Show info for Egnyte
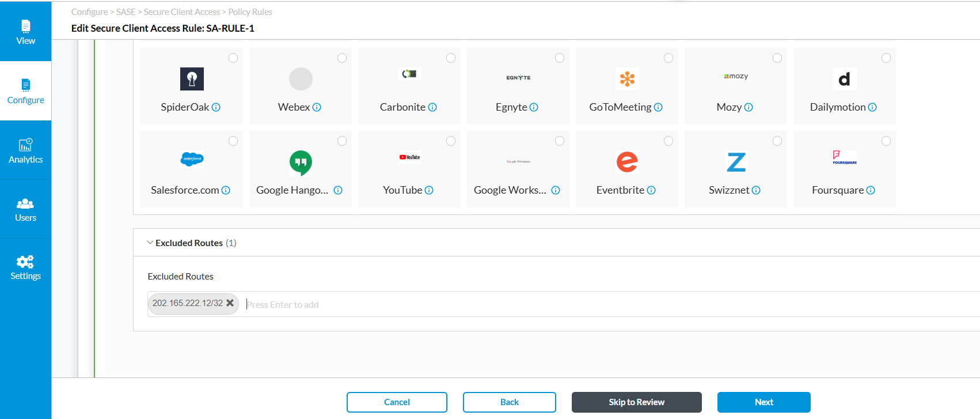Screen dimensions: 980x419 tap(534, 107)
